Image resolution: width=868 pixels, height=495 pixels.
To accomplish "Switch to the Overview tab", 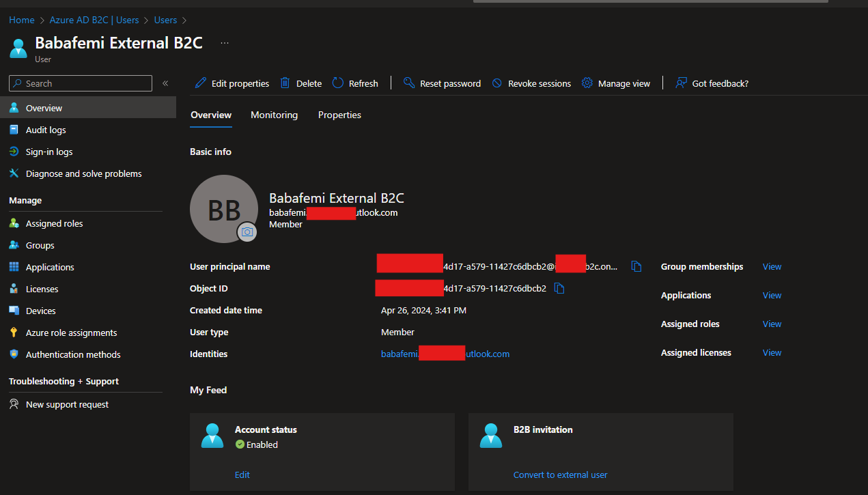I will point(211,115).
